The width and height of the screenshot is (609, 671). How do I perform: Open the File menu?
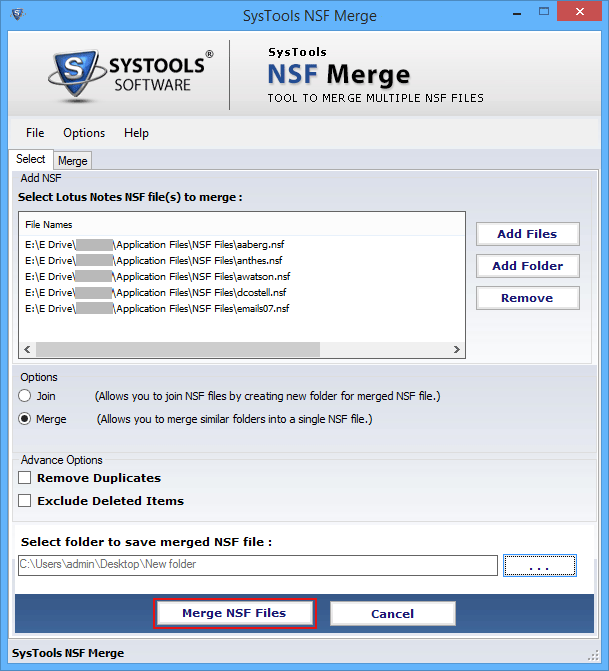click(x=35, y=133)
